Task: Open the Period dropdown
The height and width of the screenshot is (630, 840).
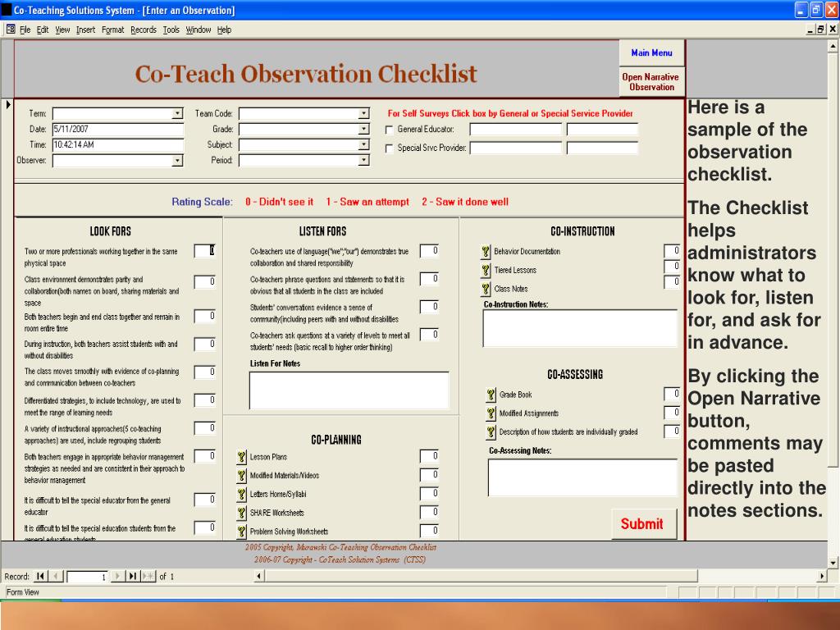Action: coord(363,160)
